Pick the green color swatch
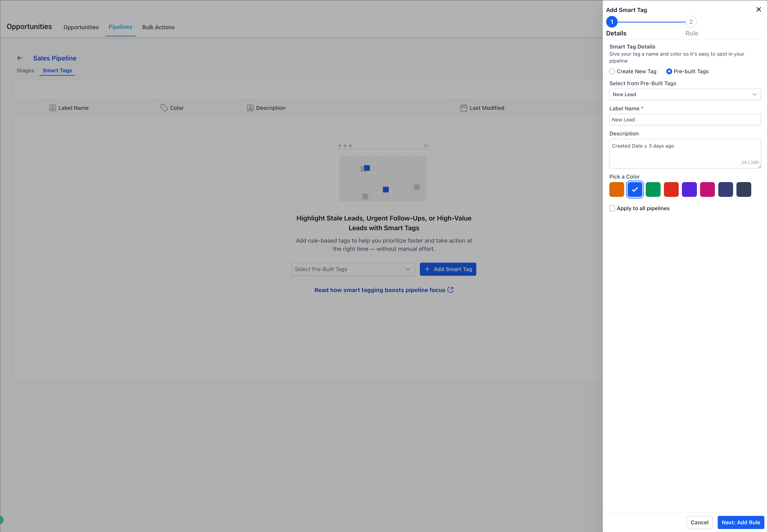The width and height of the screenshot is (767, 532). click(x=653, y=189)
